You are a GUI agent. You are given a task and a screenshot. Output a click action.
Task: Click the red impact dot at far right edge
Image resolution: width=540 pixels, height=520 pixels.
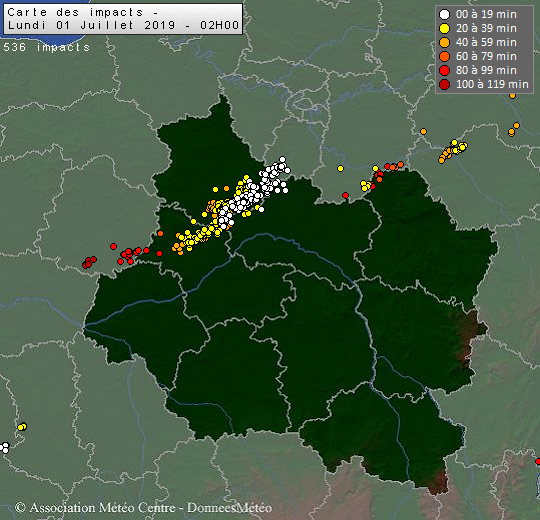coord(538,461)
